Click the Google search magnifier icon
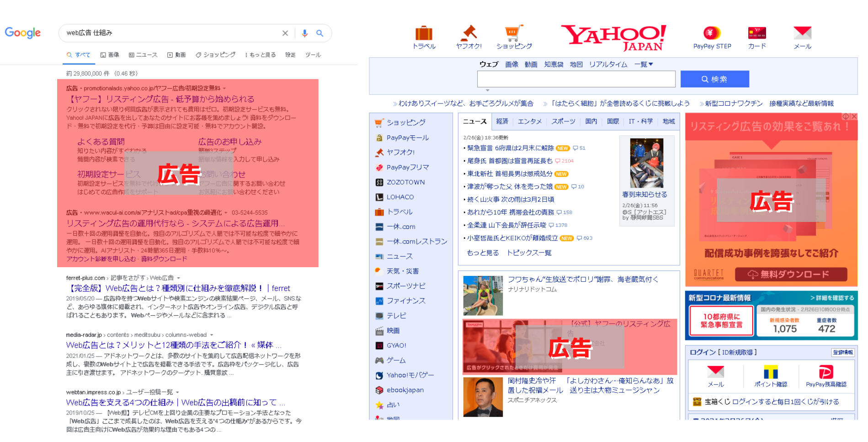The image size is (868, 442). [x=320, y=33]
